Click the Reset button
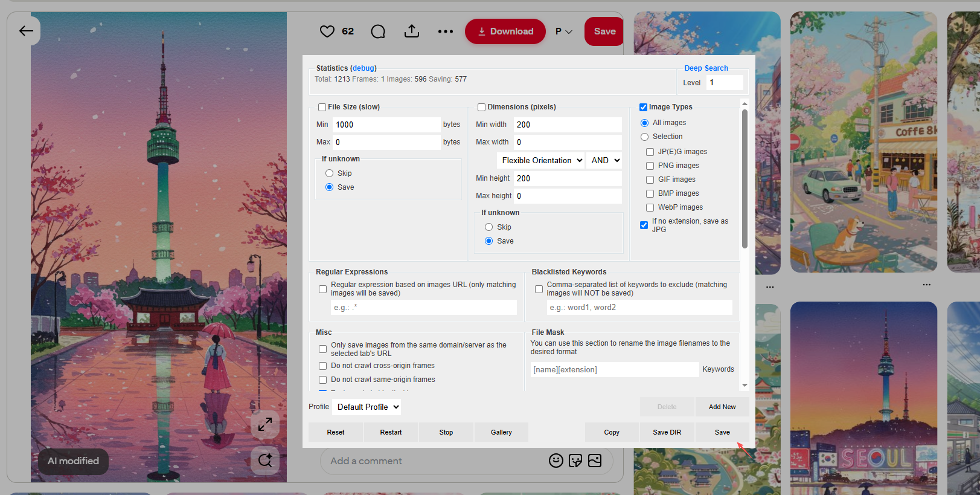This screenshot has height=495, width=980. click(336, 432)
